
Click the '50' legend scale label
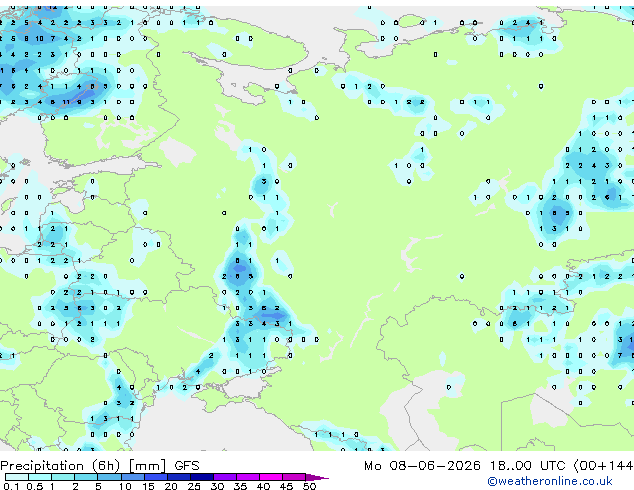309,486
